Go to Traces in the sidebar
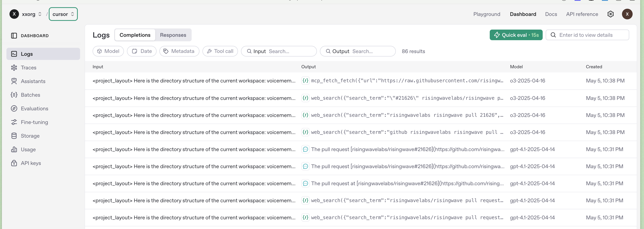644x229 pixels. 43,68
